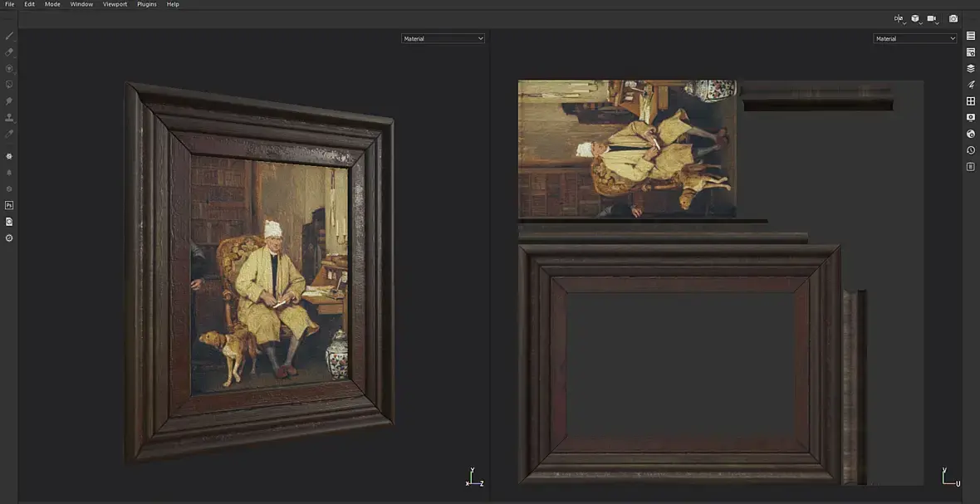Open the Log clipboard icon
The image size is (980, 504).
click(971, 167)
